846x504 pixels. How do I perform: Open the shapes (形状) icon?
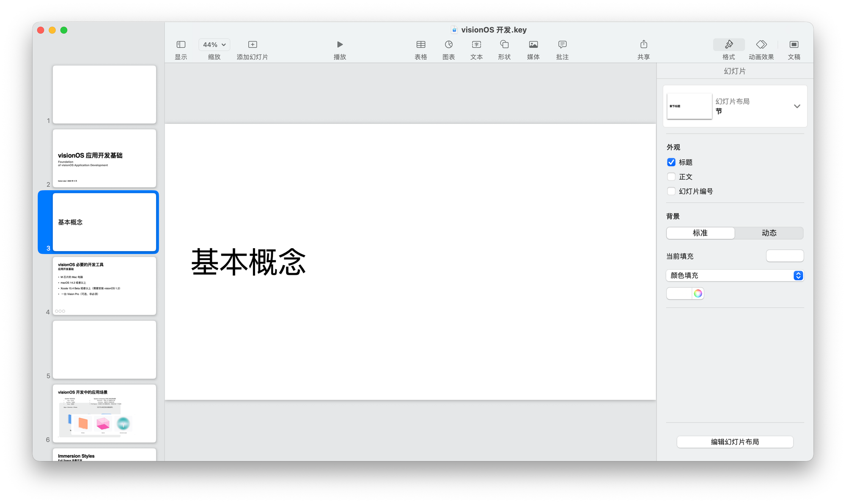[504, 44]
